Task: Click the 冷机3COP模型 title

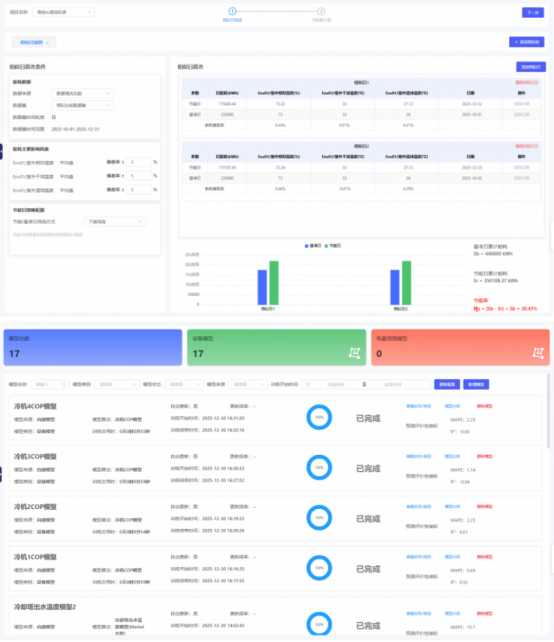Action: [35, 457]
